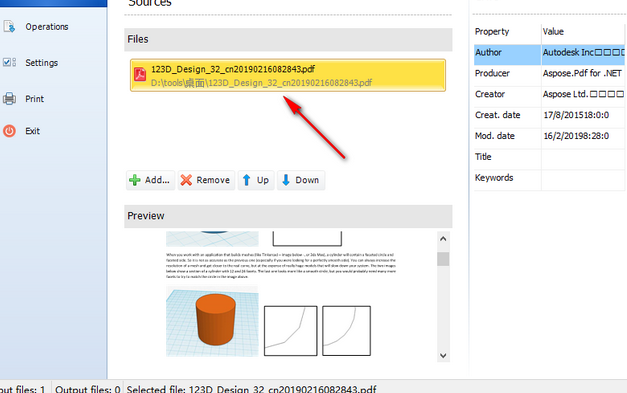Click the 17/8/2015 creation date value

click(x=576, y=115)
